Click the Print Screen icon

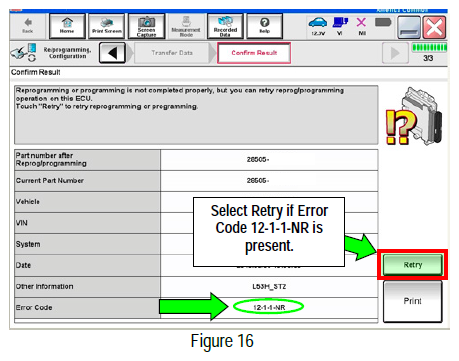coord(107,26)
